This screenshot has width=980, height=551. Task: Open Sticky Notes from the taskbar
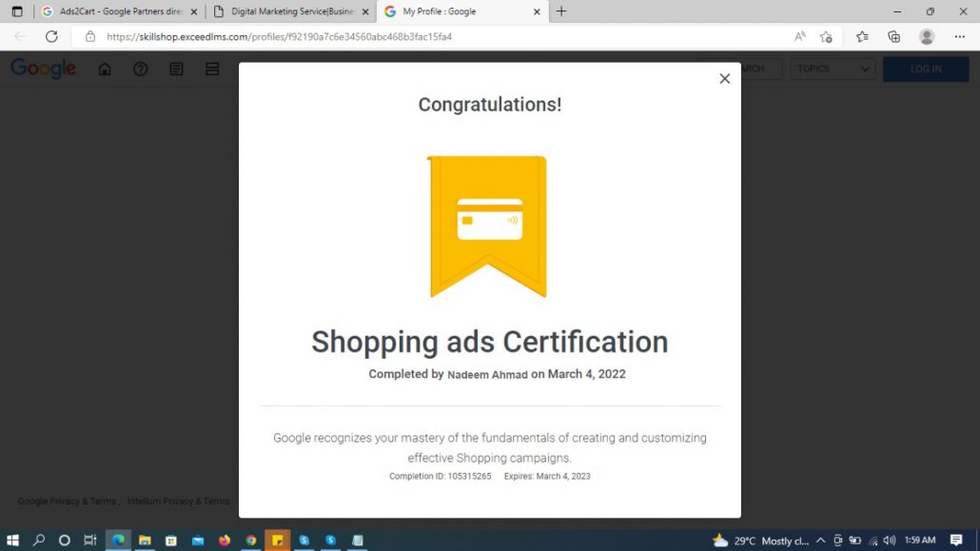pyautogui.click(x=278, y=540)
